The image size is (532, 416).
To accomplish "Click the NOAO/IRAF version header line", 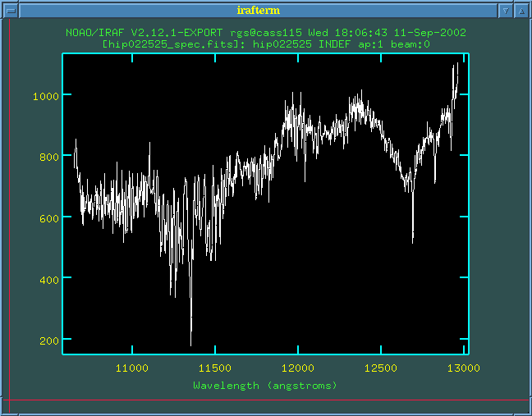I will point(266,33).
